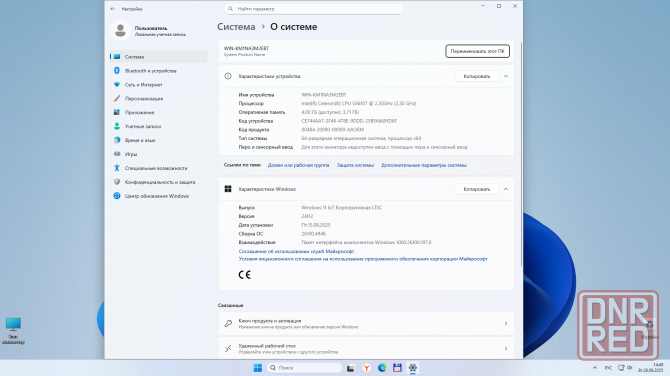Go to Сеть и Интернет settings
Image resolution: width=670 pixels, height=376 pixels.
coord(159,85)
